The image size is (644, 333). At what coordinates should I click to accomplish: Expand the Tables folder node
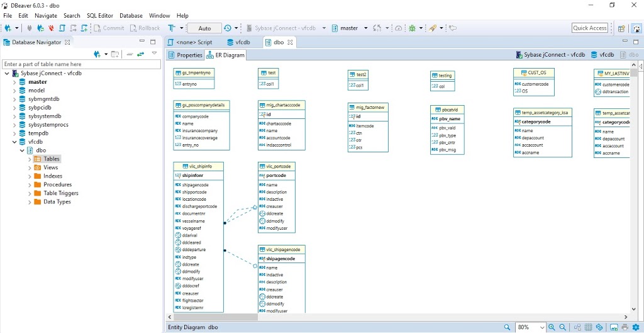tap(30, 159)
